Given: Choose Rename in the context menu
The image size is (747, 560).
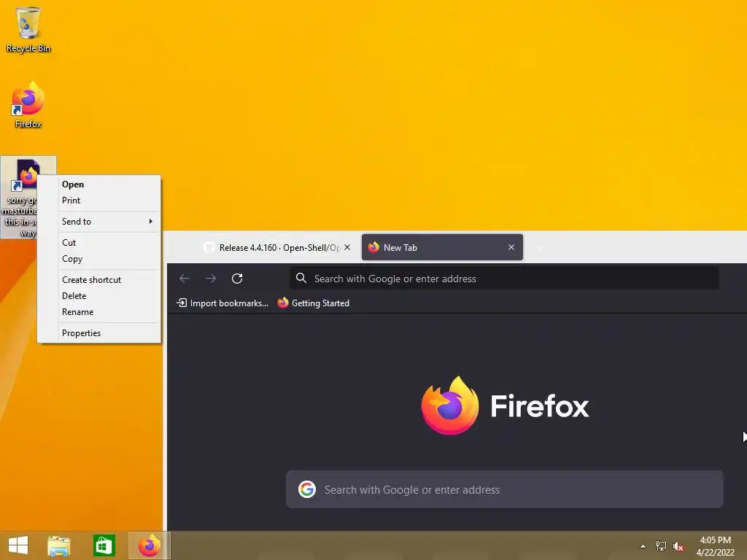Looking at the screenshot, I should 99,312.
